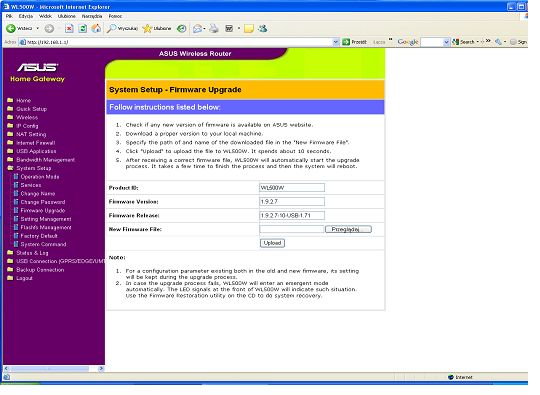This screenshot has width=540, height=395.
Task: Click the Product ID field
Action: click(292, 188)
